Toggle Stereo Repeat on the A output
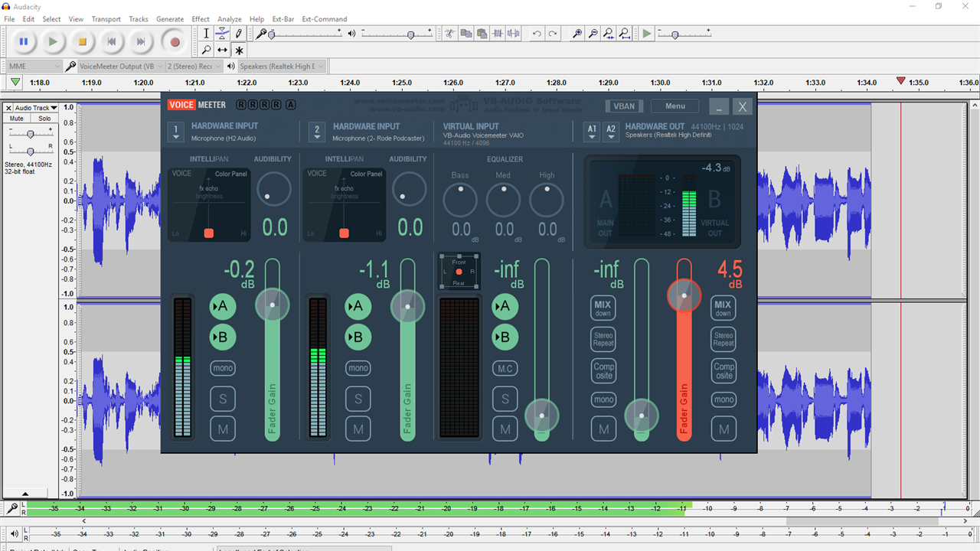980x551 pixels. (603, 339)
